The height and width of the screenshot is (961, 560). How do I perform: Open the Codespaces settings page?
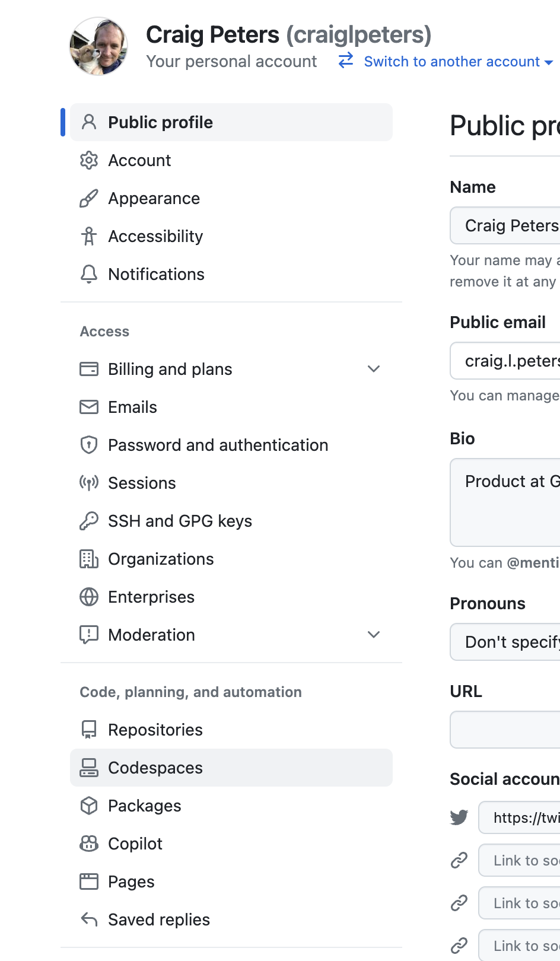click(155, 768)
